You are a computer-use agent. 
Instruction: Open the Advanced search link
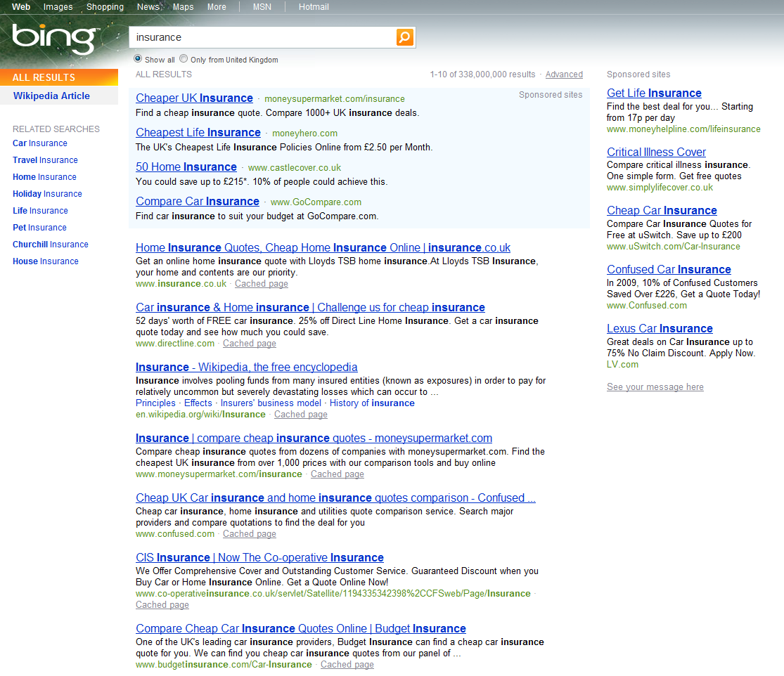(564, 74)
